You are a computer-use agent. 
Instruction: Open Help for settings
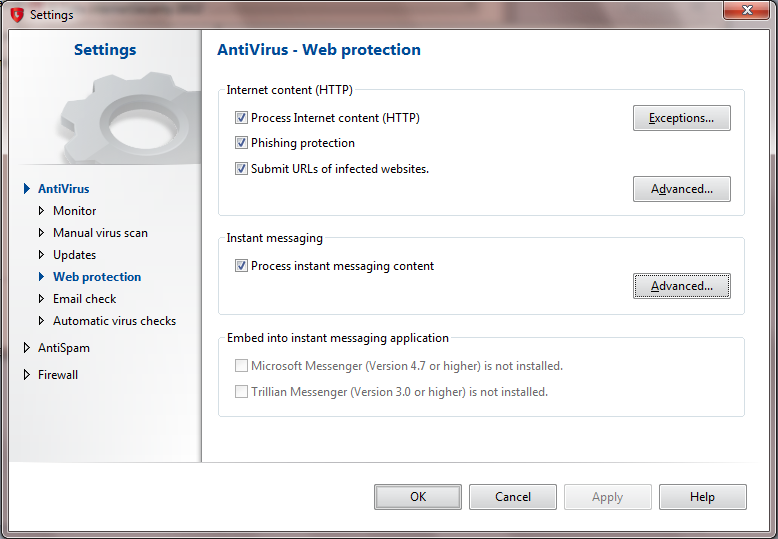(x=702, y=497)
